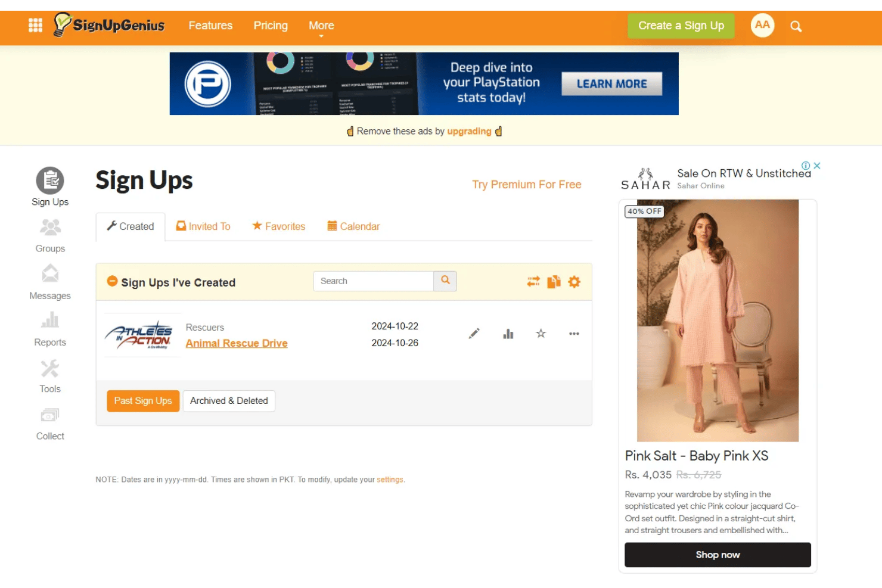882x588 pixels.
Task: Click the duplicate sign up icon
Action: [554, 281]
